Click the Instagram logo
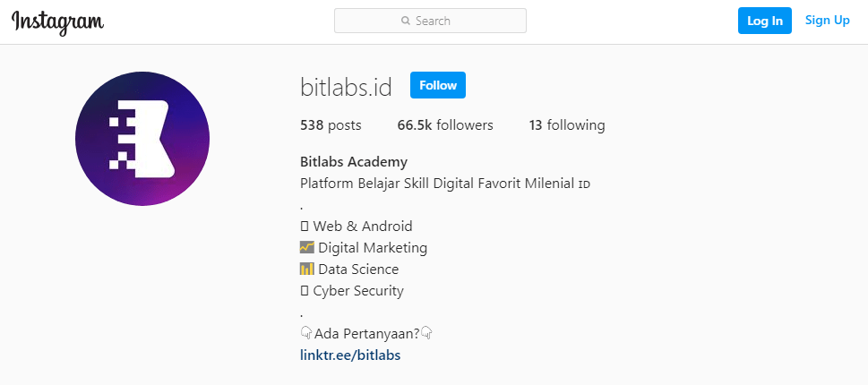This screenshot has width=868, height=385. (57, 21)
